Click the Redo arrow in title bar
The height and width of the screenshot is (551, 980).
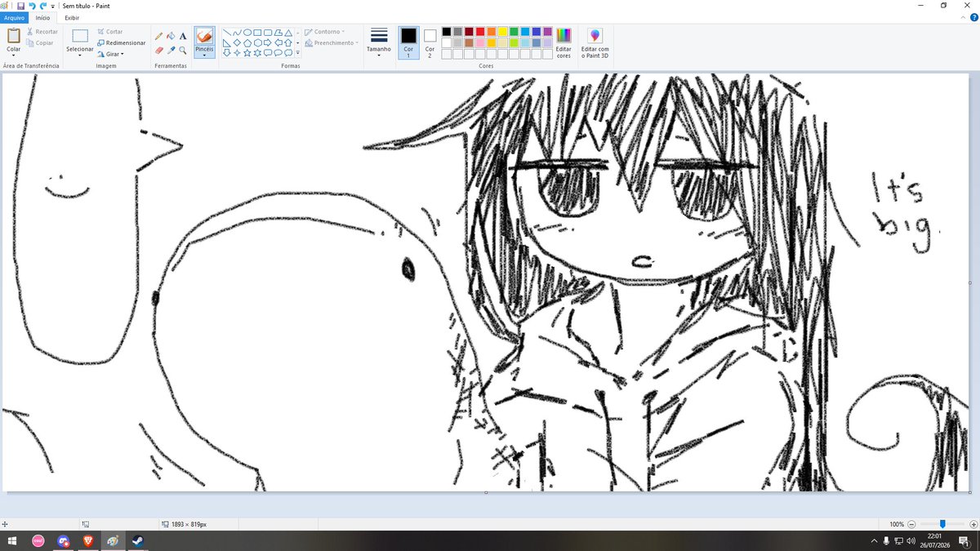tap(42, 6)
